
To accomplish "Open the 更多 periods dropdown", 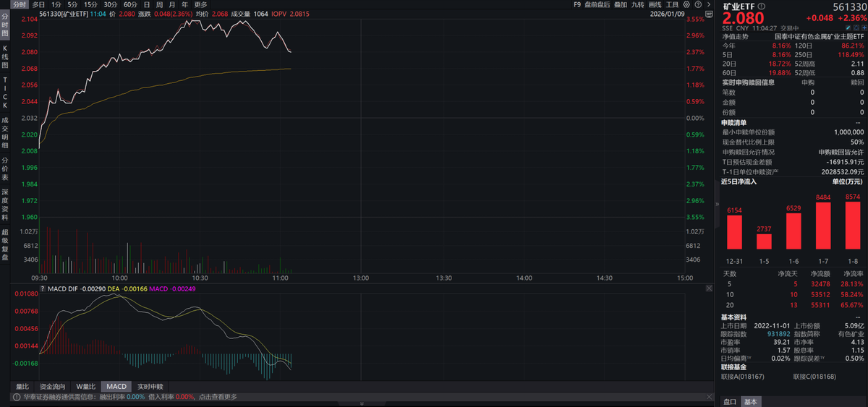I will pos(200,4).
